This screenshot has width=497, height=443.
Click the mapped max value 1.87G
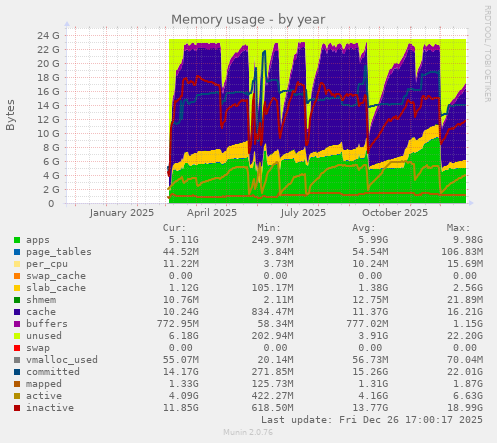(x=468, y=384)
